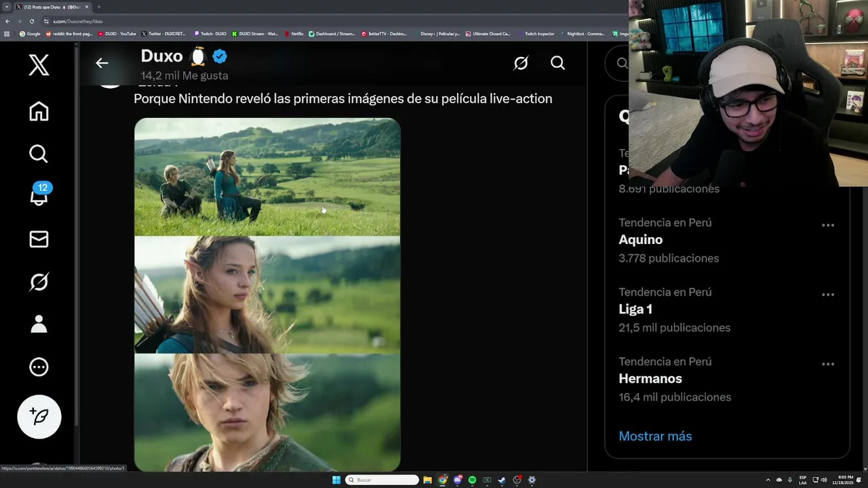Click 21,5 mil publicaciones text

click(x=675, y=327)
